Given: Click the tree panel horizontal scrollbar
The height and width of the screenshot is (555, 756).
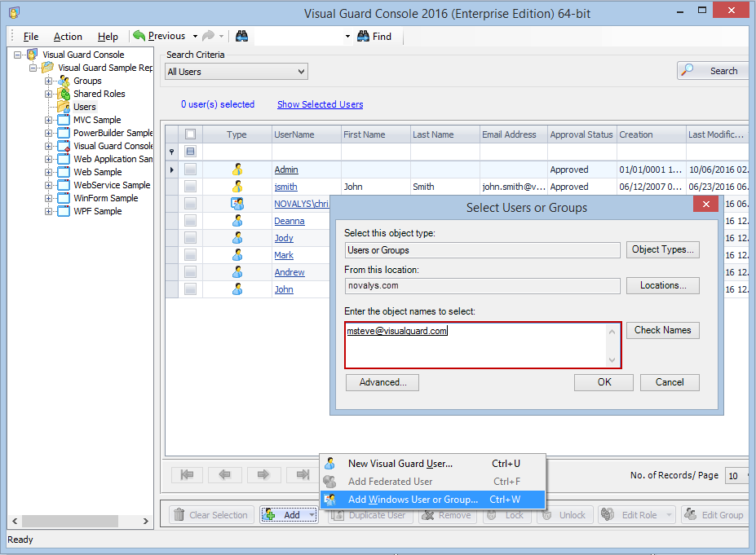Looking at the screenshot, I should [80, 521].
